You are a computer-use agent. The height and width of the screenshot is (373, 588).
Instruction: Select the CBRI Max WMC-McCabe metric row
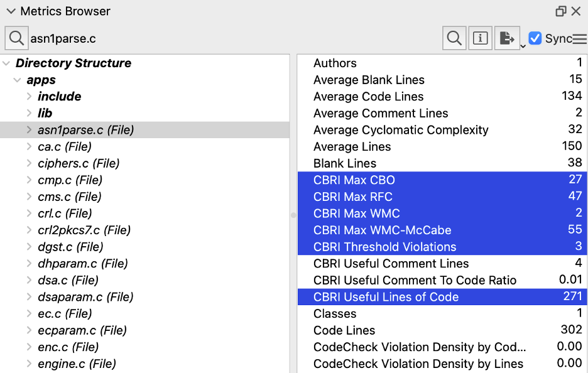[442, 230]
